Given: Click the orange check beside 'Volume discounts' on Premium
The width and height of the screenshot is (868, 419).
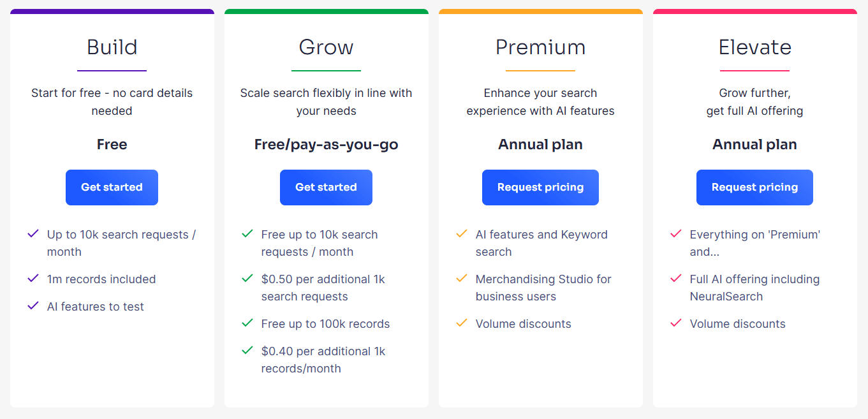Looking at the screenshot, I should coord(462,323).
